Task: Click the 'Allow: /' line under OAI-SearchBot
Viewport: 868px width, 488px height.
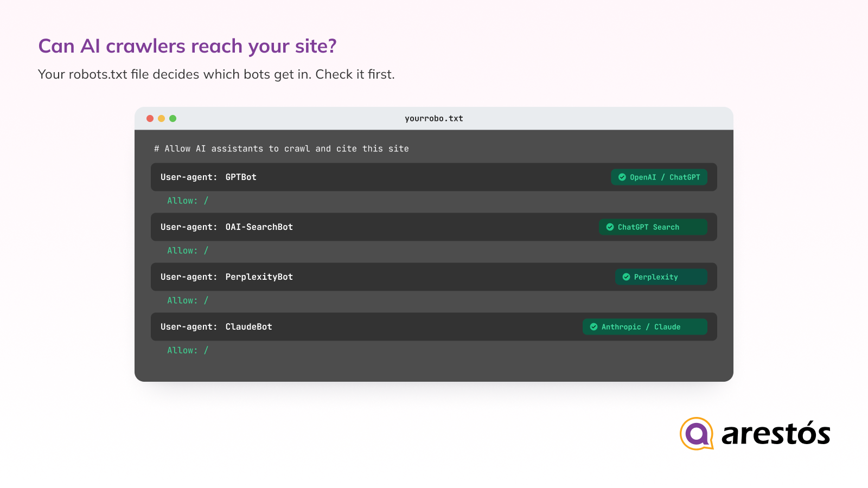Action: coord(188,251)
